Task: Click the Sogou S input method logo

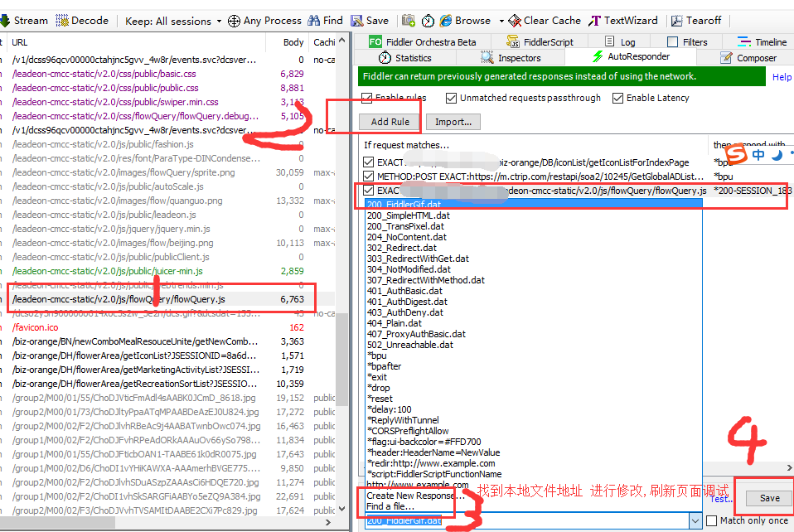Action: point(736,154)
